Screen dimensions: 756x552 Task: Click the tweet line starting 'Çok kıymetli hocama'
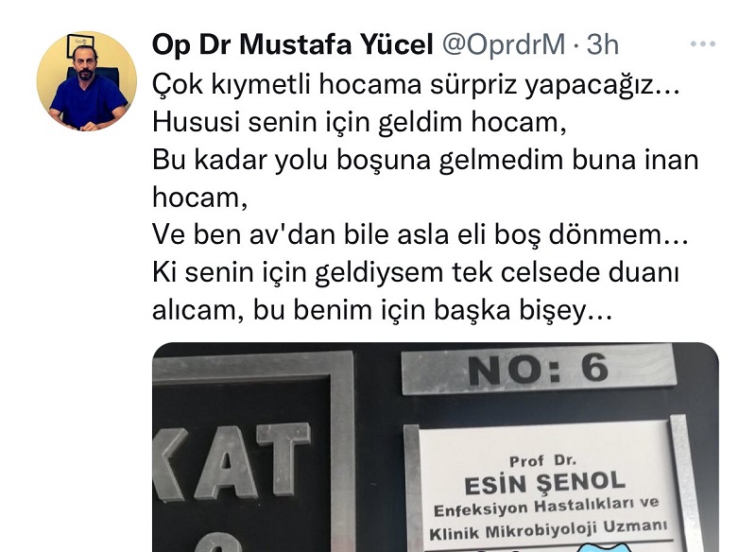click(x=416, y=85)
